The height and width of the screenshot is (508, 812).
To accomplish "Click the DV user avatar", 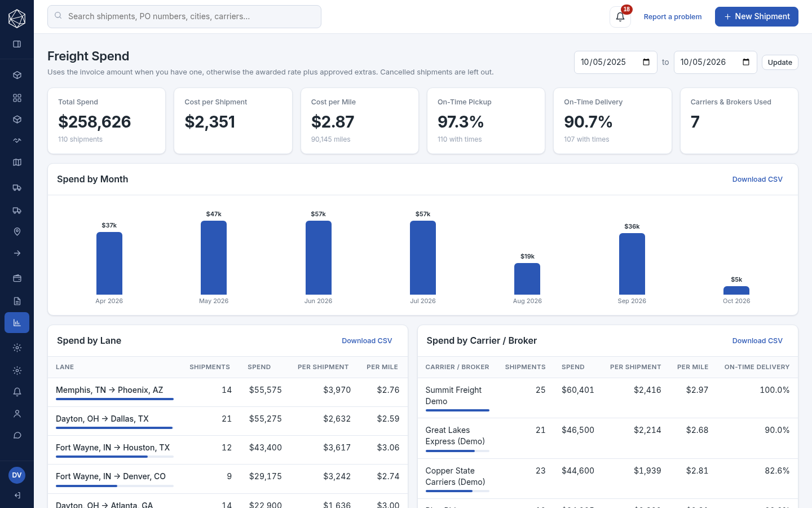I will 17,475.
